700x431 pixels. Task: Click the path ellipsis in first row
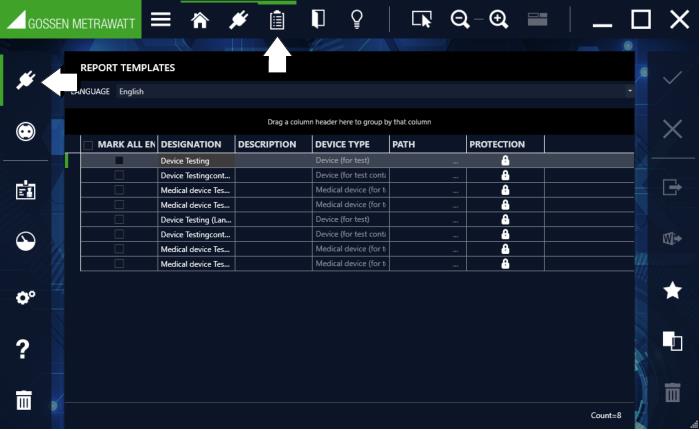point(455,161)
